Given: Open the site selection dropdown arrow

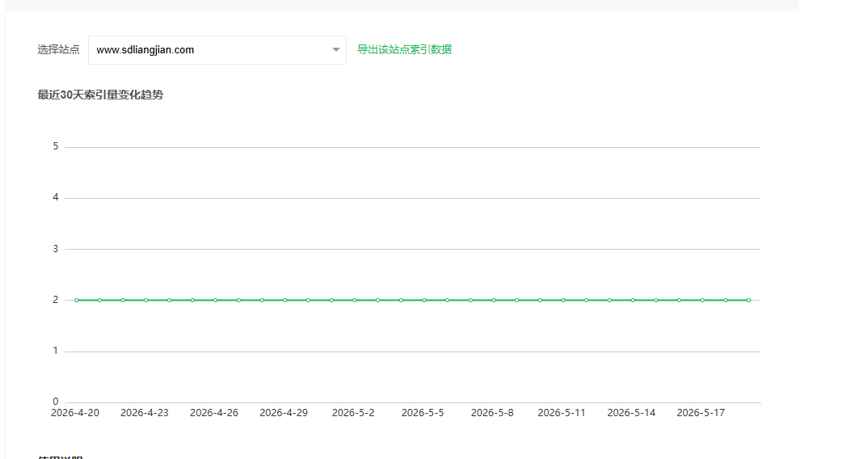Looking at the screenshot, I should pos(335,50).
